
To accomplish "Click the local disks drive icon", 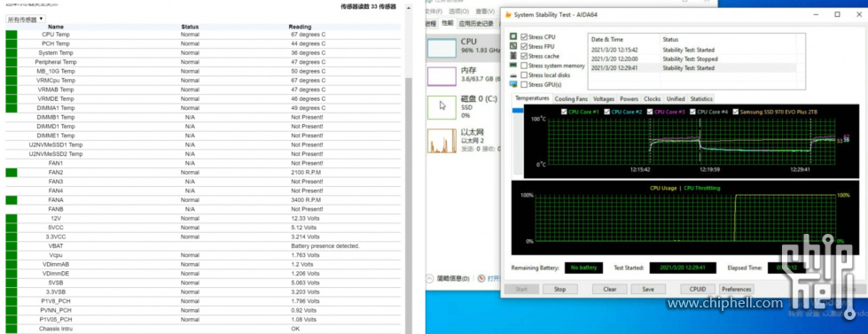I will coord(513,75).
